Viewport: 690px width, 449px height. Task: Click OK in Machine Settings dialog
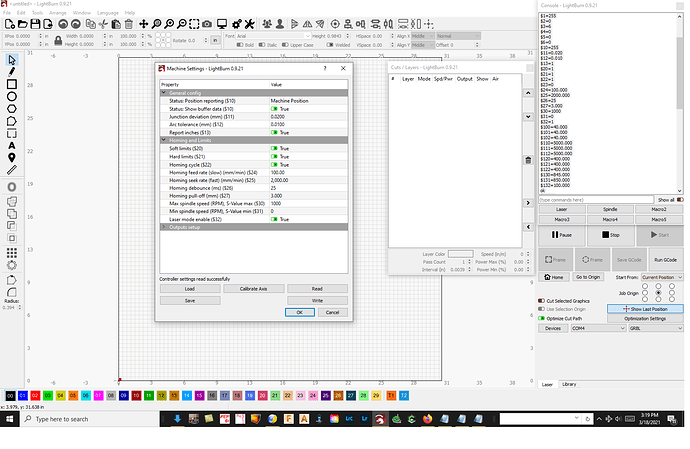[x=300, y=312]
